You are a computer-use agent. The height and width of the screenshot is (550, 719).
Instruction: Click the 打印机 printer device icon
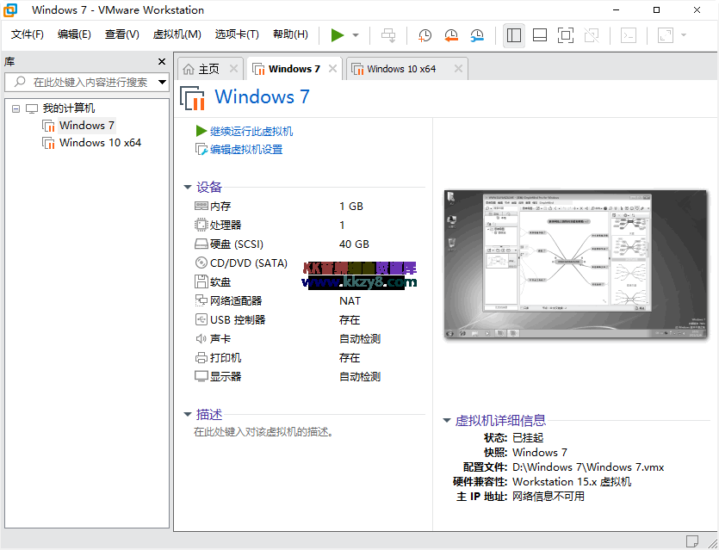click(201, 357)
